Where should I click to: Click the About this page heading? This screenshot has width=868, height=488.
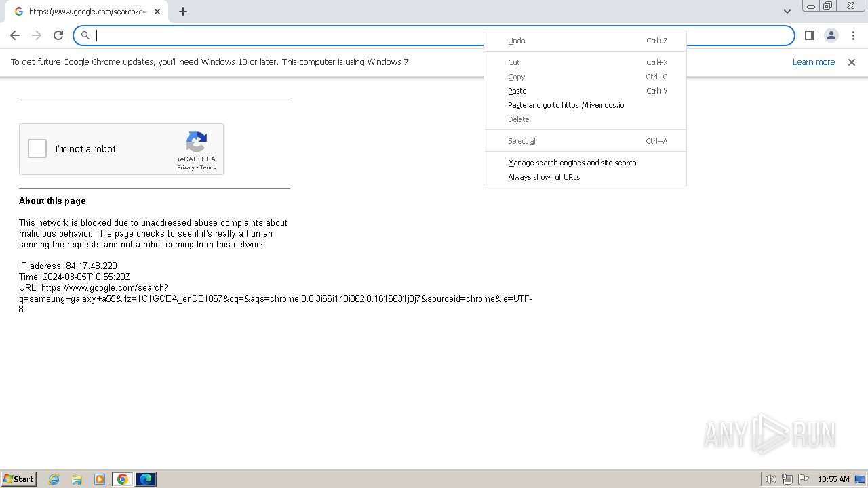[52, 201]
